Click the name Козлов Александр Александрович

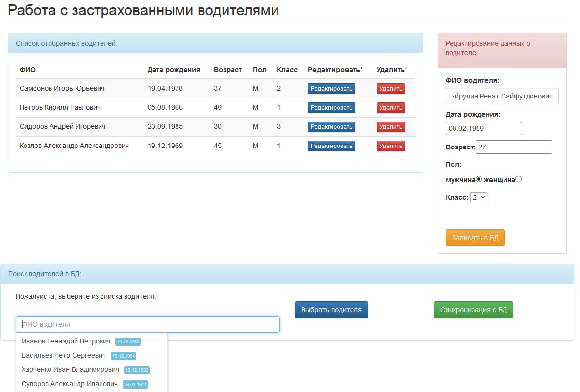click(x=74, y=146)
